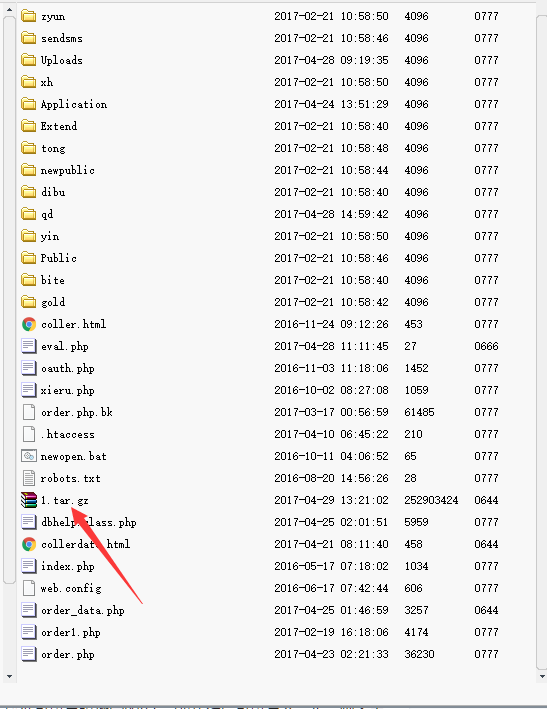Select the file name index.php
547x709 pixels.
68,567
